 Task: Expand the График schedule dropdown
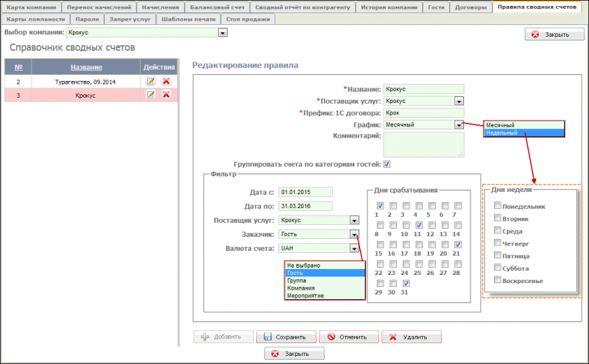tap(459, 125)
